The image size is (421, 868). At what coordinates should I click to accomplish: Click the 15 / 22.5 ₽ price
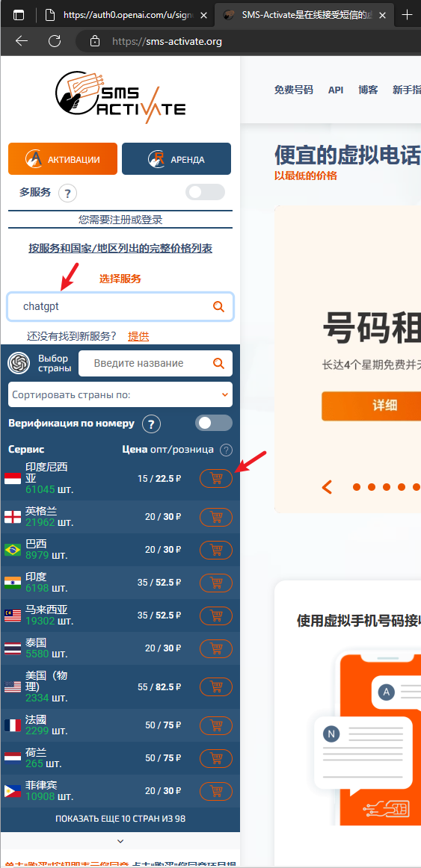[159, 478]
